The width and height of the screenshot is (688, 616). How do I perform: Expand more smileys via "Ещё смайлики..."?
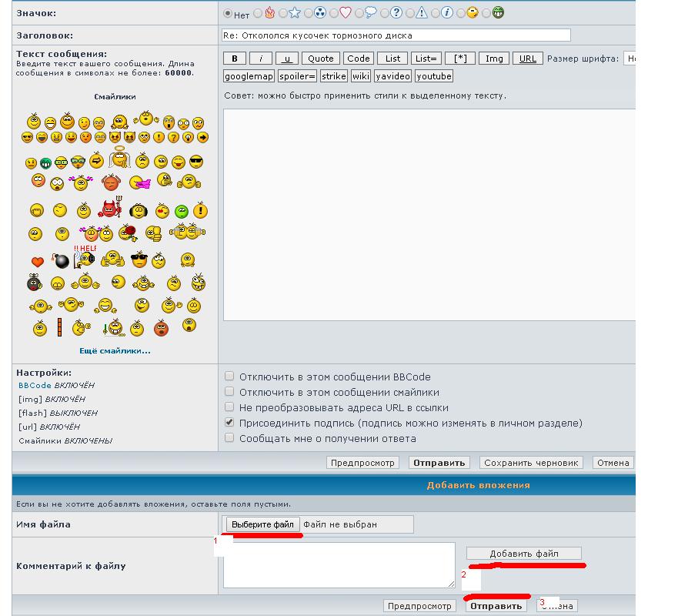point(115,351)
